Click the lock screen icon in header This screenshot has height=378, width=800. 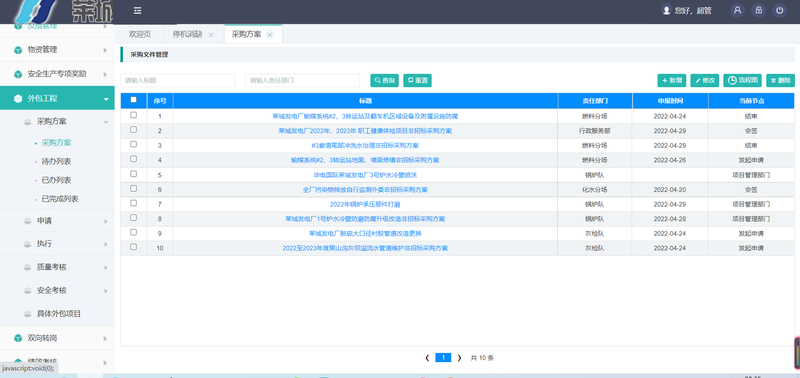[758, 10]
